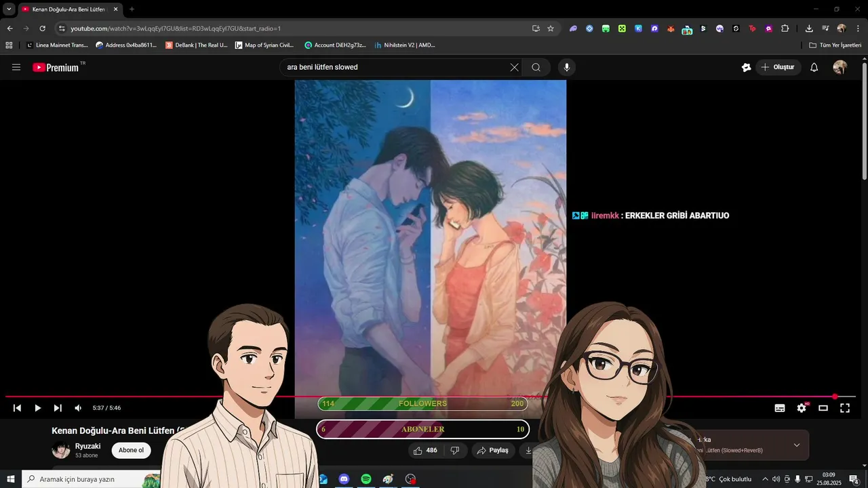The height and width of the screenshot is (488, 868).
Task: Open YouTube notifications bell
Action: [814, 67]
